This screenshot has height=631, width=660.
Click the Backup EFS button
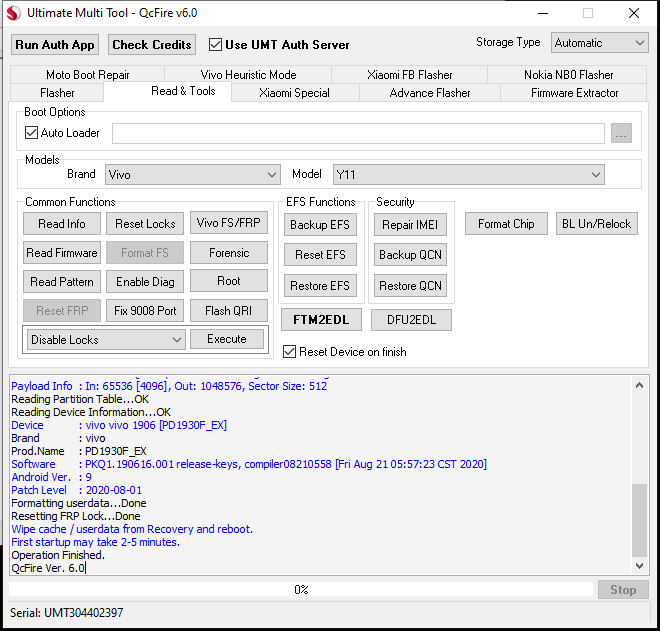[x=320, y=225]
